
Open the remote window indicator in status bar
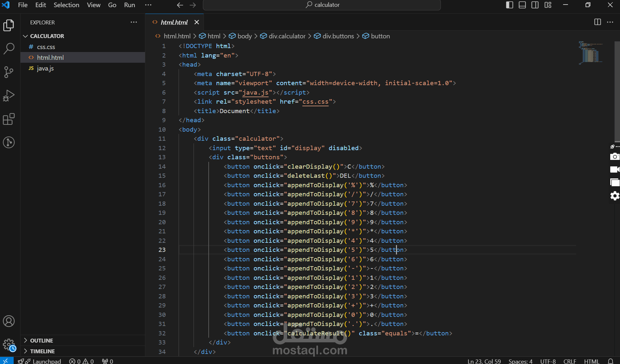click(6, 361)
